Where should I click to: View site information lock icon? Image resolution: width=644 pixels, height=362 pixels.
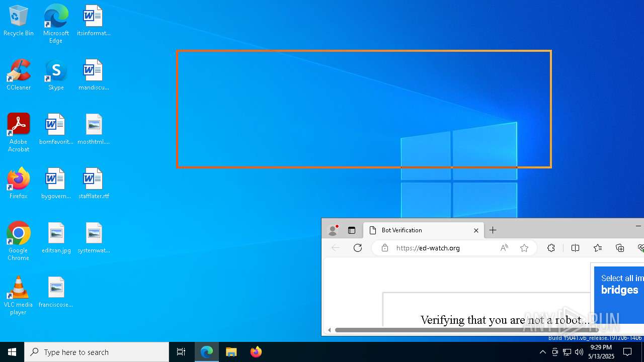385,248
